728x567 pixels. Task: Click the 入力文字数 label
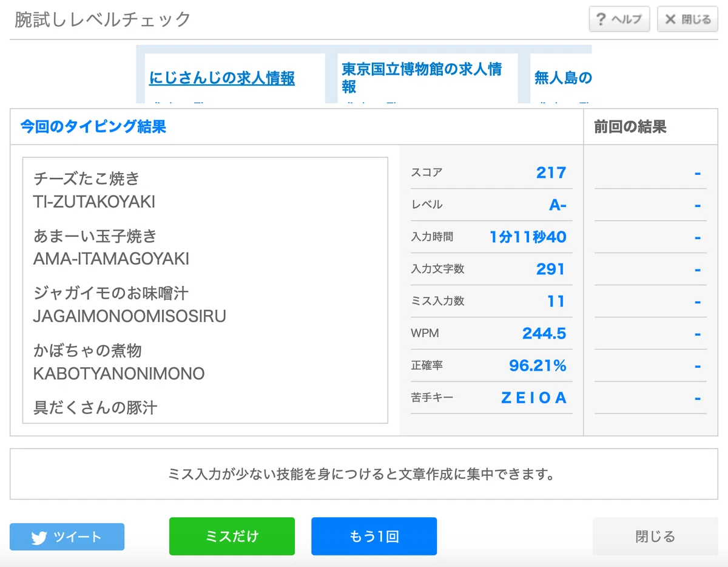[437, 269]
